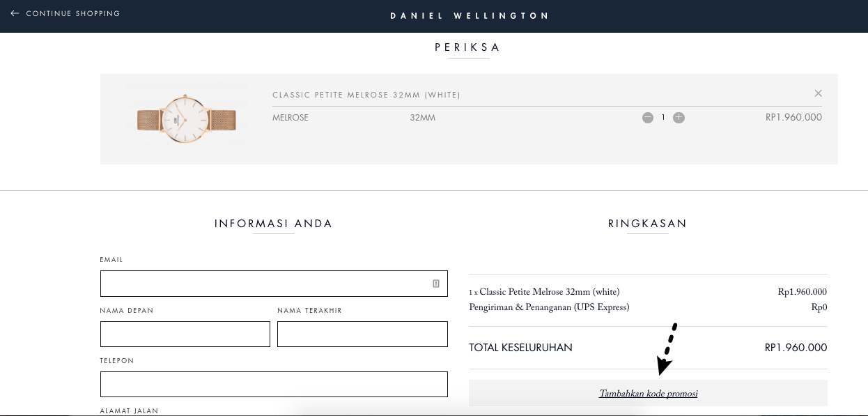This screenshot has width=868, height=416.
Task: Decrease watch quantity with the minus icon
Action: 647,118
